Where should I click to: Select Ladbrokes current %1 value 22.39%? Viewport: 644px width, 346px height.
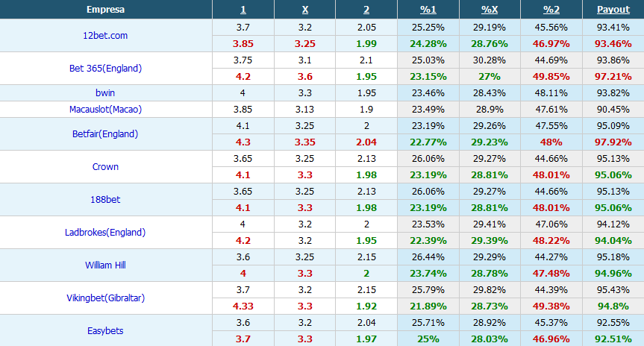tap(428, 241)
